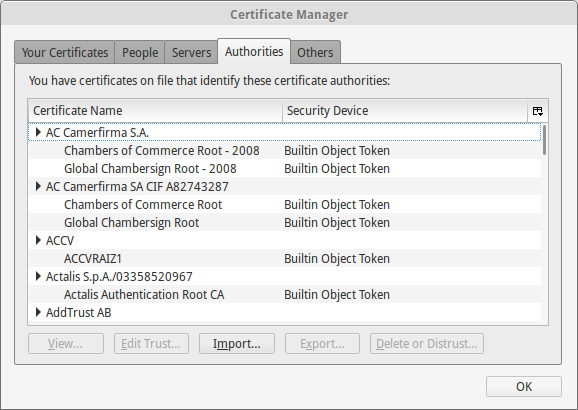Image resolution: width=578 pixels, height=410 pixels.
Task: Collapse AC Camerfirma SA CIF A82743287 group
Action: pos(38,186)
